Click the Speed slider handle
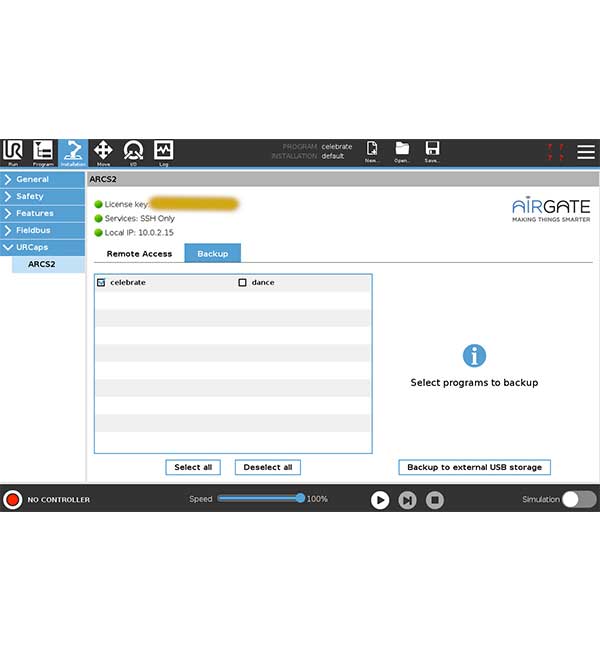The width and height of the screenshot is (600, 650). tap(300, 498)
